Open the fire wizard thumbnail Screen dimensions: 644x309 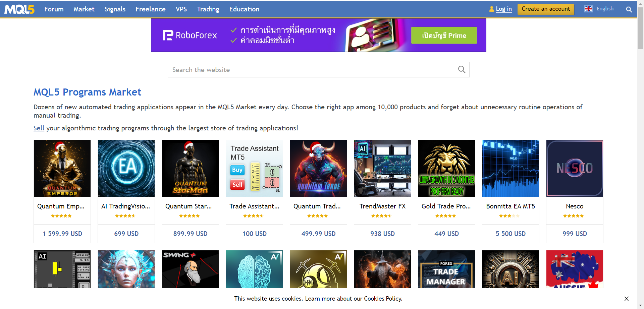[383, 269]
